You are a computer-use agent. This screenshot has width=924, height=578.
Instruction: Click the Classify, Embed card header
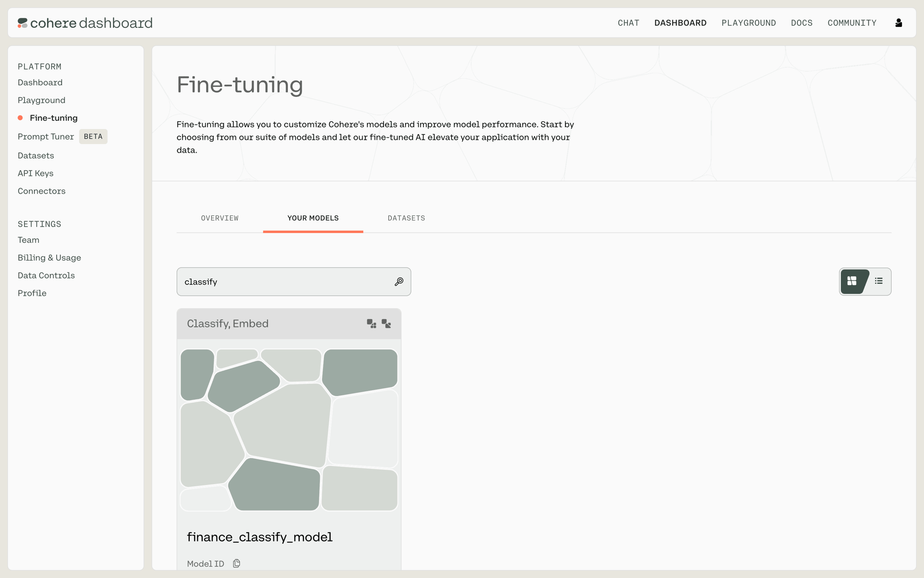pos(289,324)
